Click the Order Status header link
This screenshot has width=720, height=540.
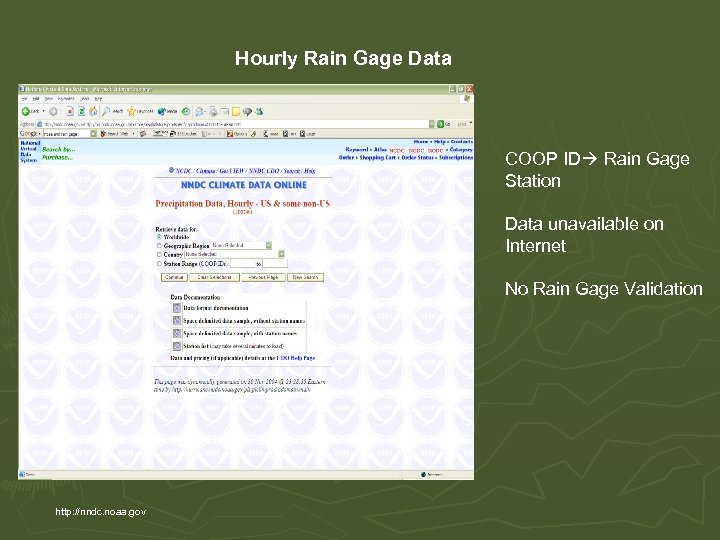[417, 158]
